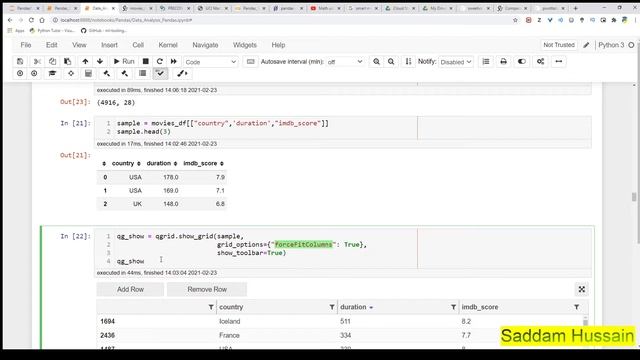This screenshot has height=360, width=640.
Task: Toggle fullscreen for the qgrid table
Action: coord(582,289)
